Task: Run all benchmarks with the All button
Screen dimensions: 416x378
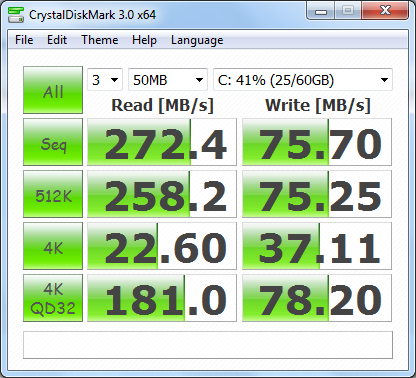Action: (53, 90)
